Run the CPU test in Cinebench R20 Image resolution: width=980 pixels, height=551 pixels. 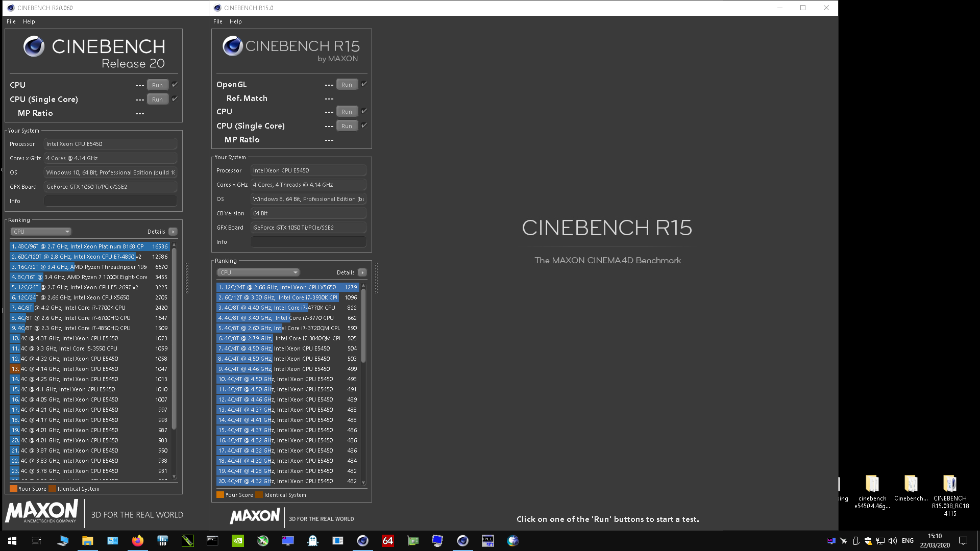point(158,85)
